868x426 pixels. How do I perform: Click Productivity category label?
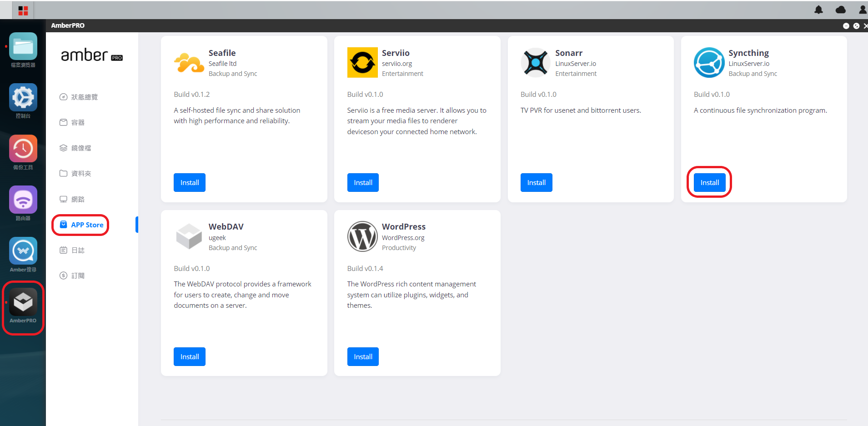pyautogui.click(x=399, y=248)
